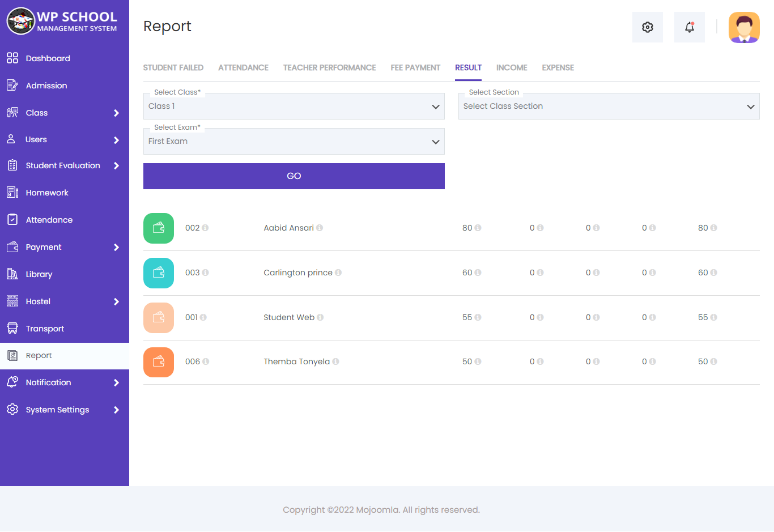Click the info icon next to roll number 002
Viewport: 774px width, 532px height.
click(205, 228)
